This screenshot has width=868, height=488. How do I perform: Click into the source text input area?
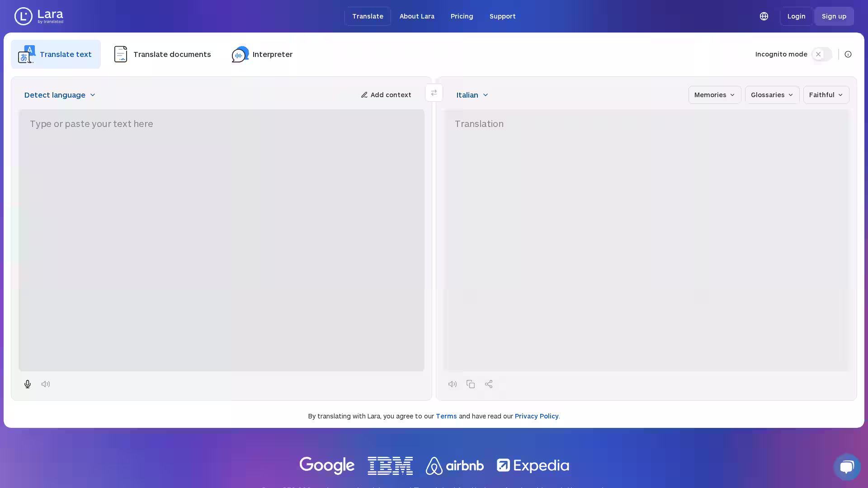pos(222,239)
